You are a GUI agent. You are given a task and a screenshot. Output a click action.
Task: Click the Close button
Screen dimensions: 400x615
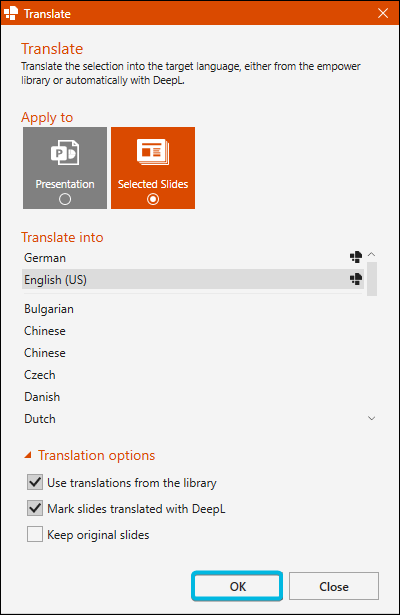pos(334,586)
